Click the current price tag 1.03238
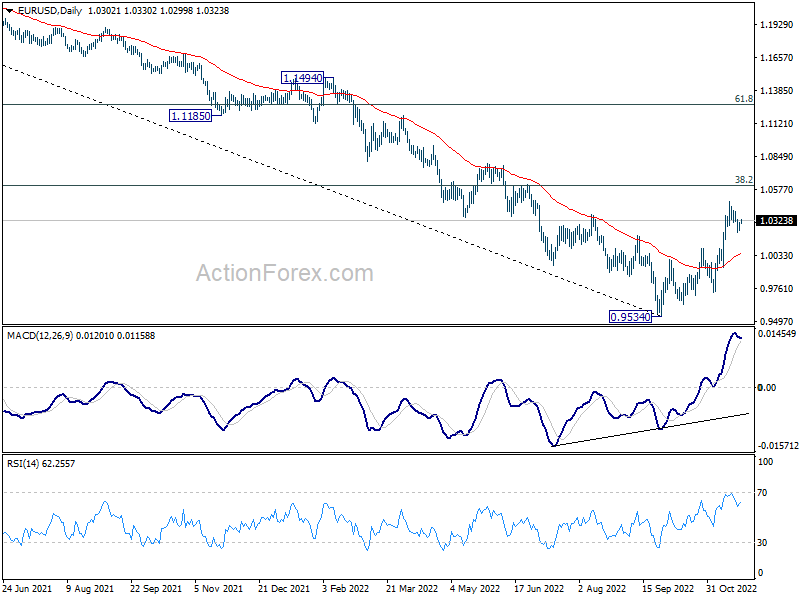 coord(777,221)
